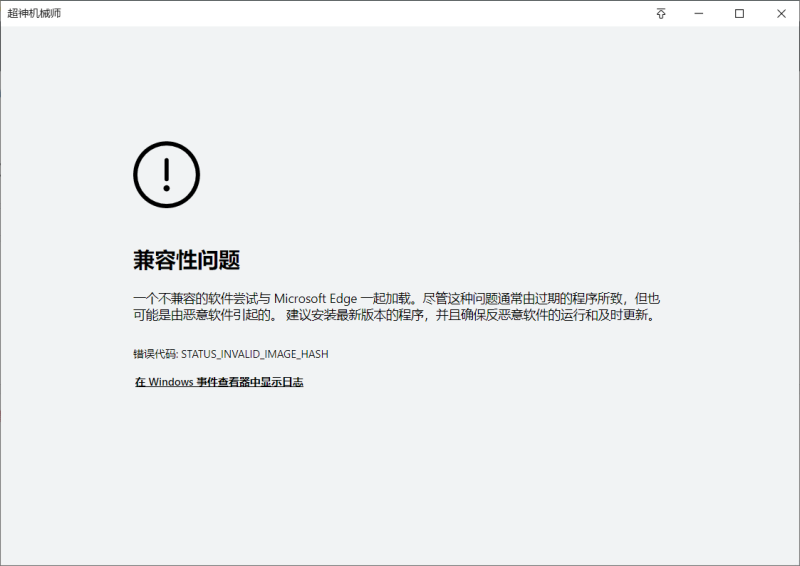This screenshot has width=800, height=566.
Task: Click the 超神机械师 window title
Action: (34, 13)
